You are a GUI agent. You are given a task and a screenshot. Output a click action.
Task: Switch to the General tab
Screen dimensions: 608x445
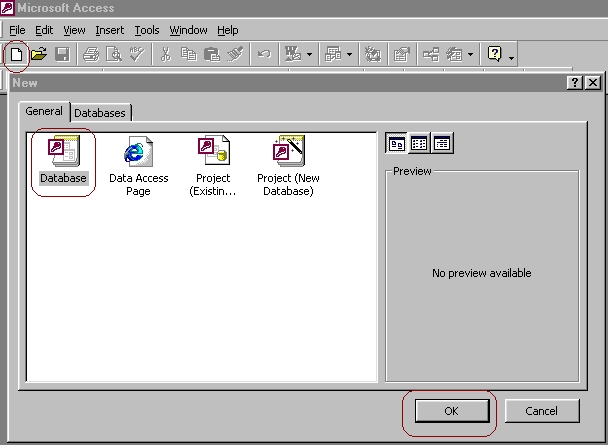44,111
